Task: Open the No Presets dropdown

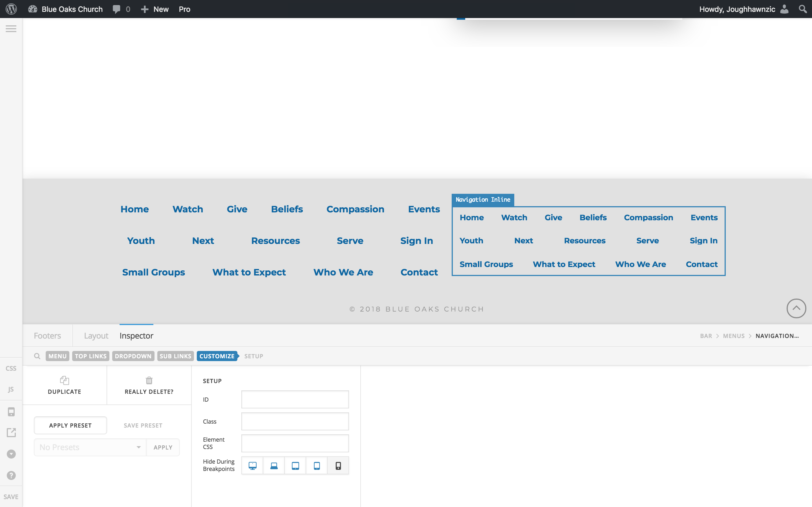Action: click(x=90, y=447)
